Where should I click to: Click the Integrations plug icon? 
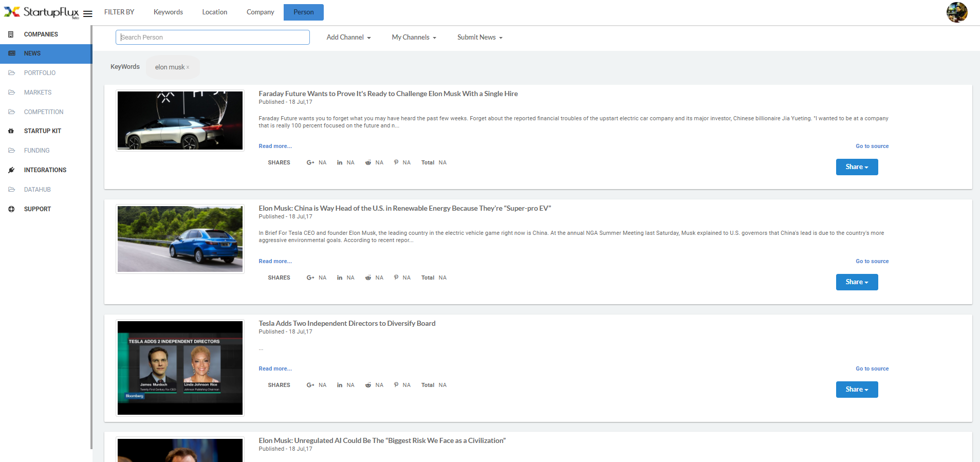pyautogui.click(x=11, y=170)
